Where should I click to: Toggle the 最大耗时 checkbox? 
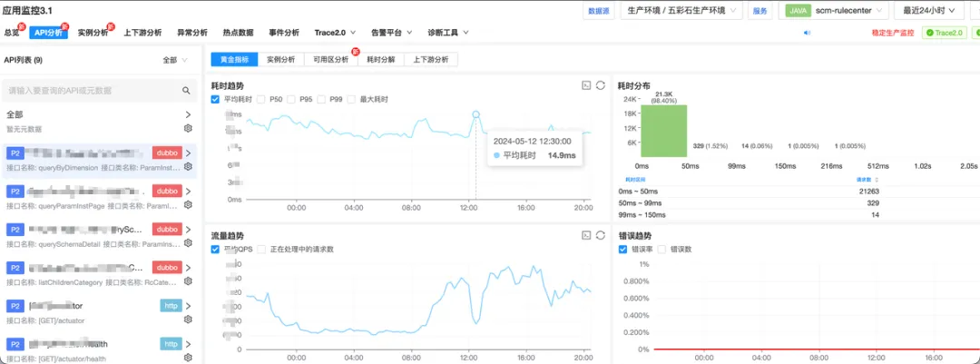click(351, 100)
